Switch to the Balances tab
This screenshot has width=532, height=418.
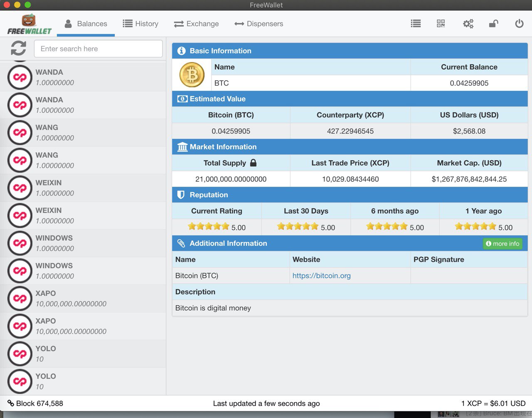tap(86, 24)
